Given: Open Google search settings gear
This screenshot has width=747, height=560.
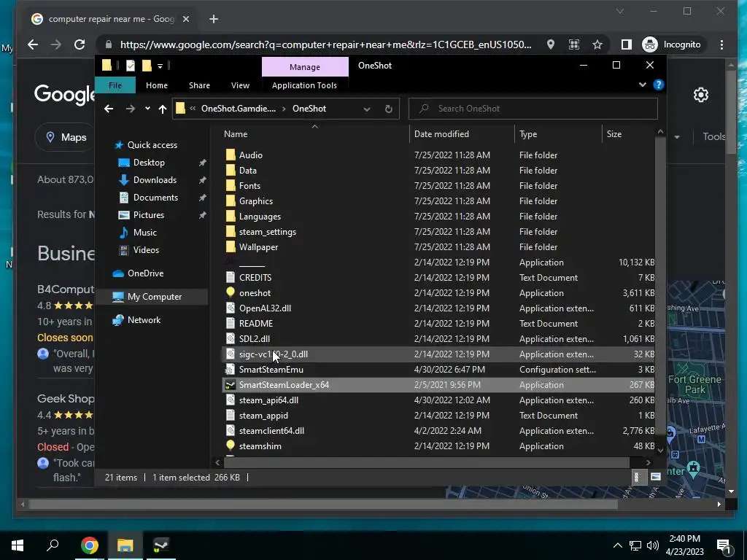Looking at the screenshot, I should click(x=701, y=95).
